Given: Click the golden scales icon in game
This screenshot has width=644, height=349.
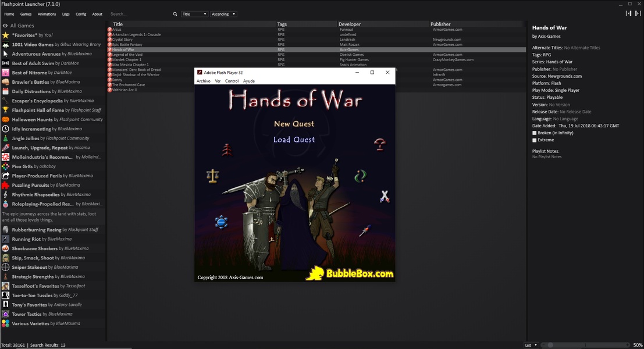Looking at the screenshot, I should click(213, 174).
